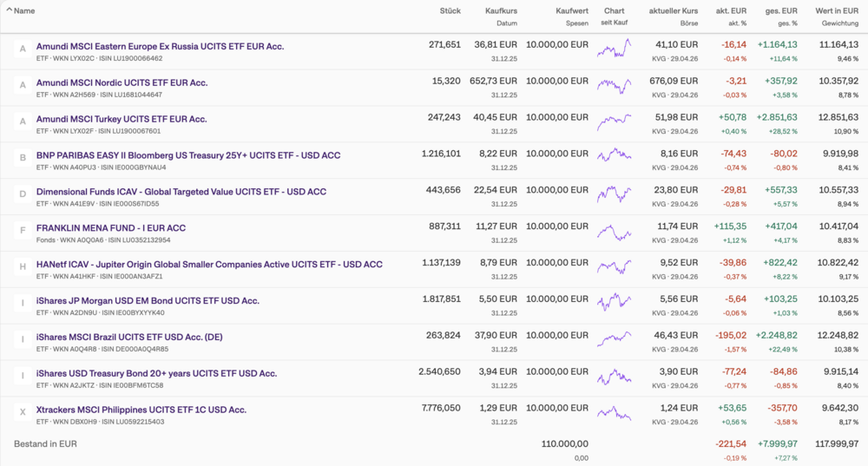The height and width of the screenshot is (466, 868).
Task: Click the letter X avatar beside Xtrackers MSCI Philippines
Action: 23,412
